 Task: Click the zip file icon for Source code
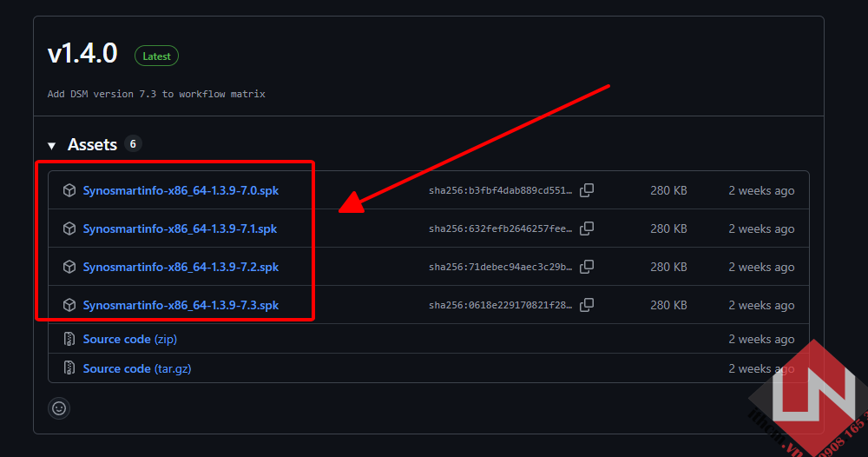(69, 339)
